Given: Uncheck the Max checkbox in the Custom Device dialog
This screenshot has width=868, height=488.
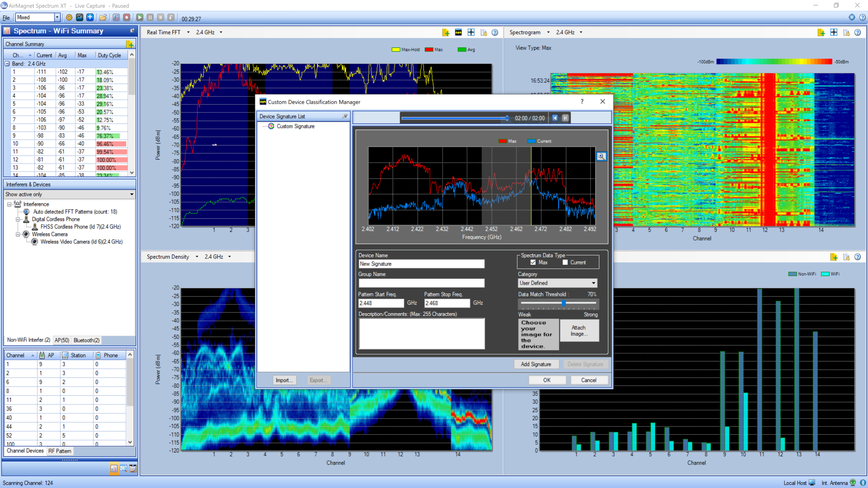Looking at the screenshot, I should click(533, 262).
